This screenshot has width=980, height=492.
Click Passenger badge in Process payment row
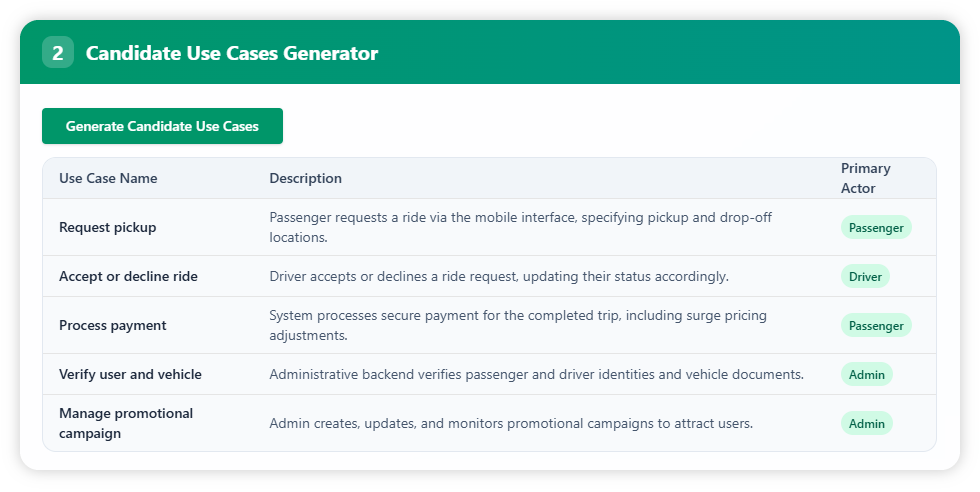point(875,325)
